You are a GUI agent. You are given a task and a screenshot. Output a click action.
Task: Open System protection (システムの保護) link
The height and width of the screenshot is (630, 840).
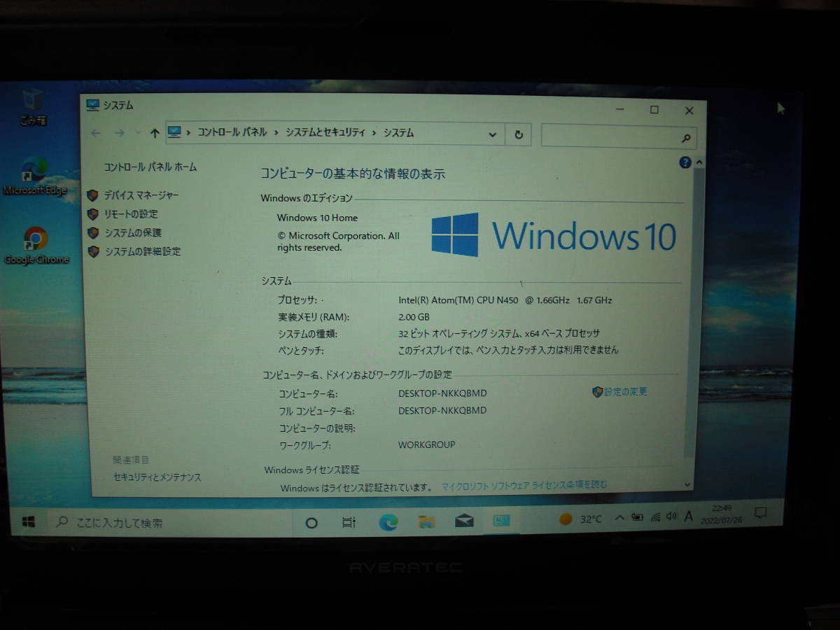pyautogui.click(x=133, y=233)
